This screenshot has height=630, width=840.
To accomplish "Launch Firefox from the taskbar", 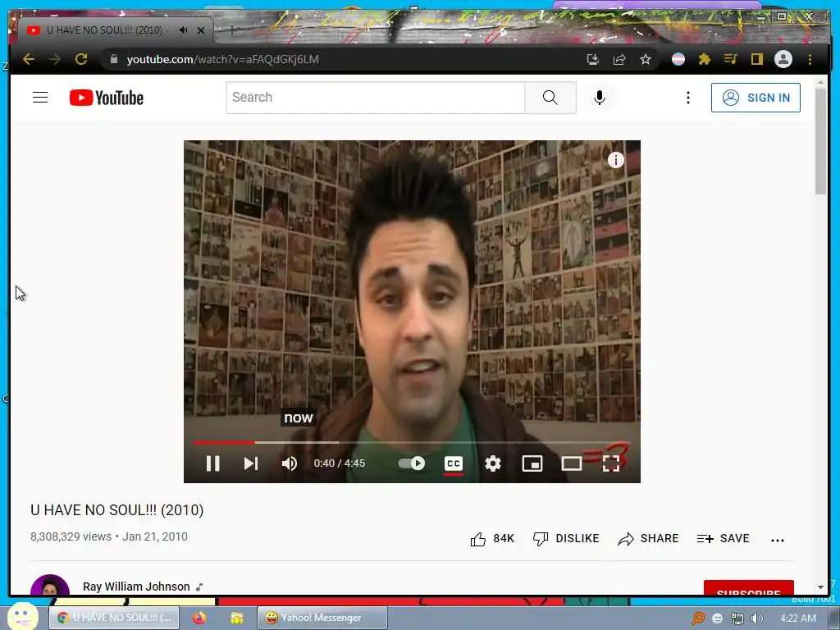I will (x=199, y=618).
